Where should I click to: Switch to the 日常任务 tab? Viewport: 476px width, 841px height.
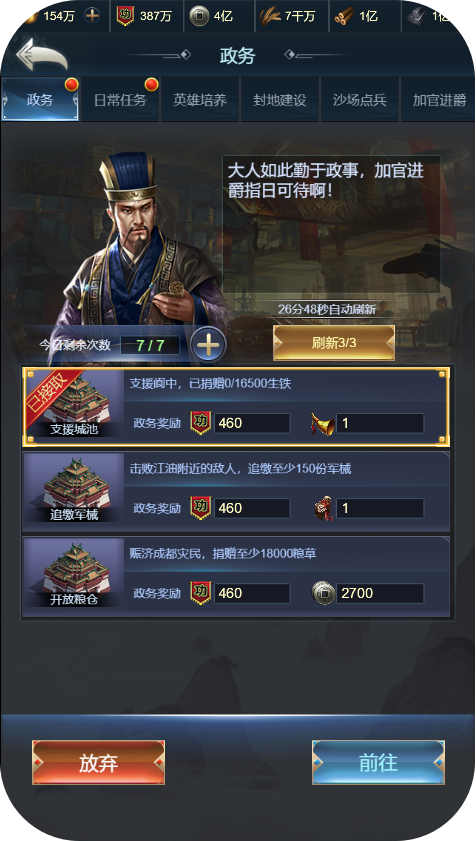(x=120, y=100)
